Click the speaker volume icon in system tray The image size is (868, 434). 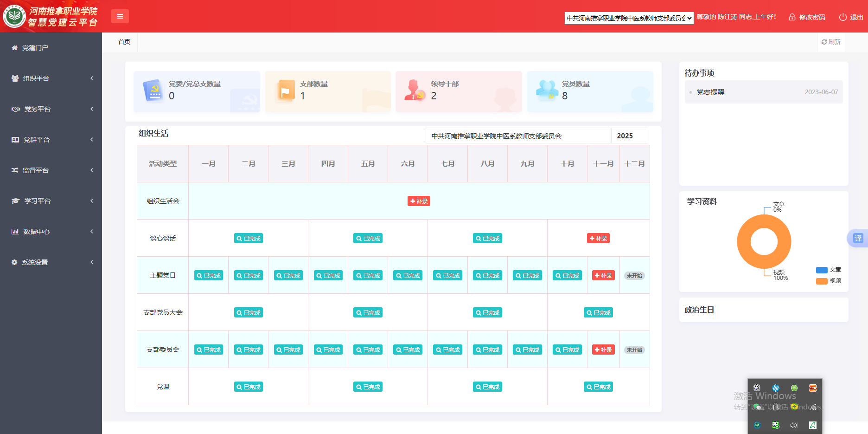[x=794, y=425]
